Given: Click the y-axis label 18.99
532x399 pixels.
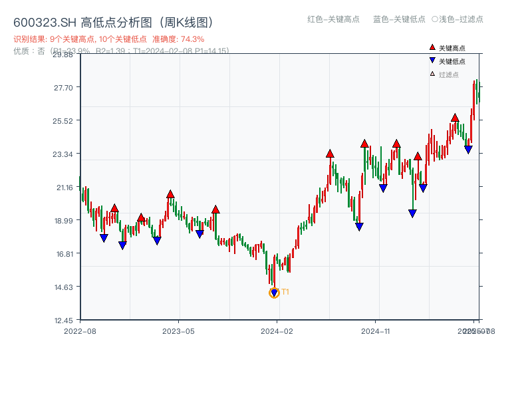Looking at the screenshot, I should tap(63, 221).
